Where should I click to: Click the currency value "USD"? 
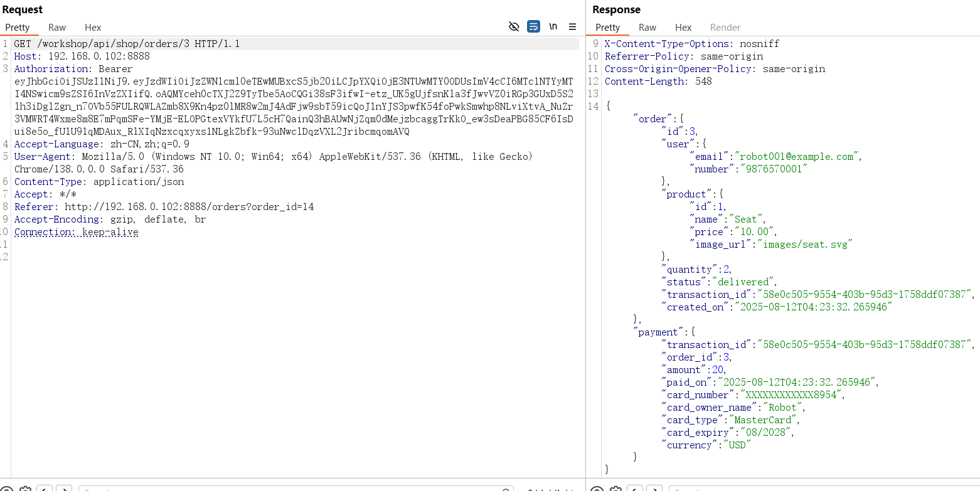pos(737,445)
